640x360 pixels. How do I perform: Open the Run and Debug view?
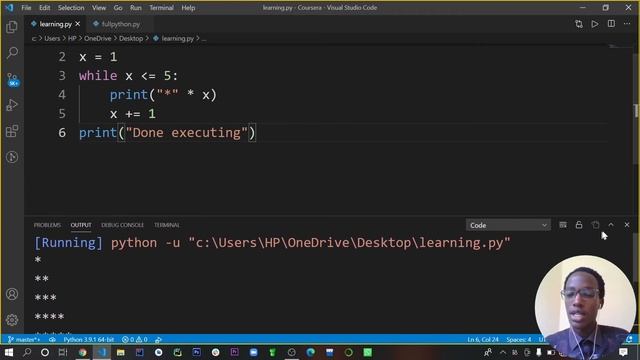point(12,105)
